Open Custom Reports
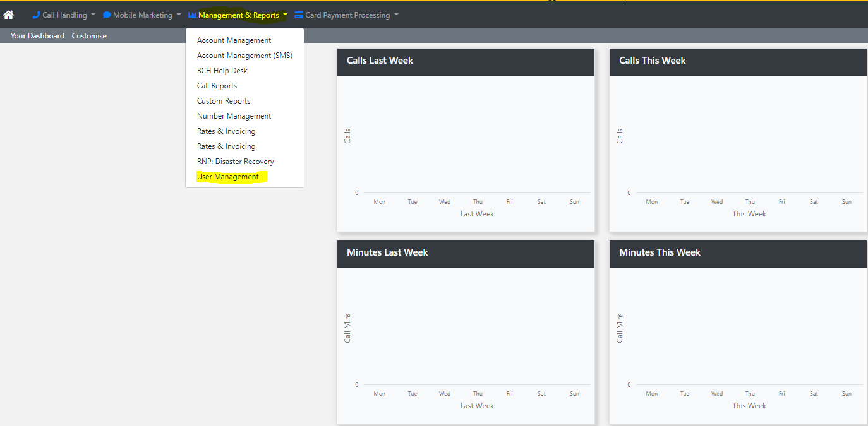868x426 pixels. tap(224, 101)
